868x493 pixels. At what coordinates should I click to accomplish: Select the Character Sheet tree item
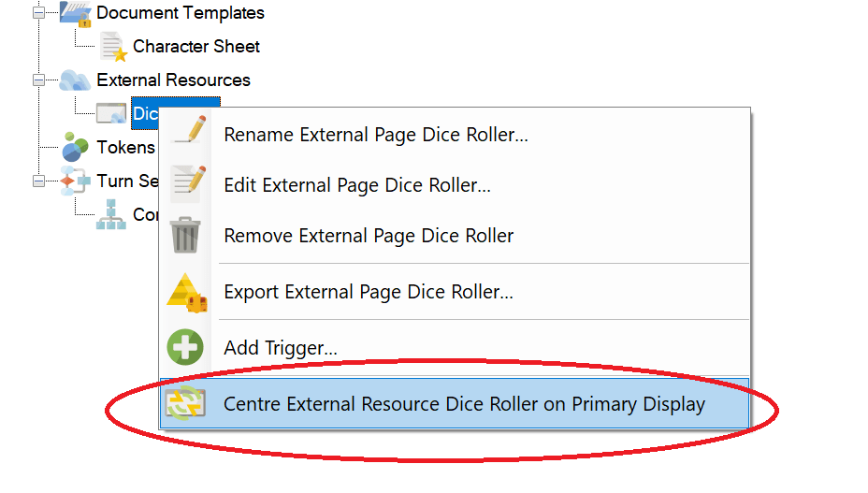(x=196, y=46)
